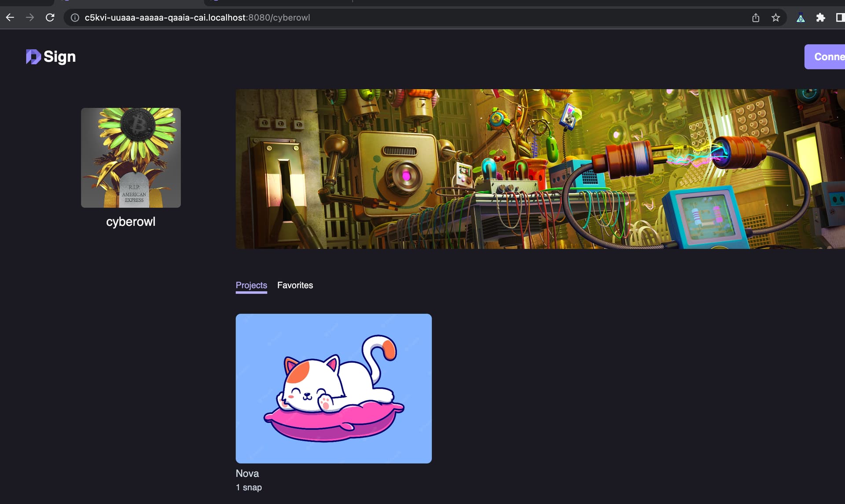Viewport: 845px width, 504px height.
Task: Click the browser forward arrow
Action: pos(30,18)
